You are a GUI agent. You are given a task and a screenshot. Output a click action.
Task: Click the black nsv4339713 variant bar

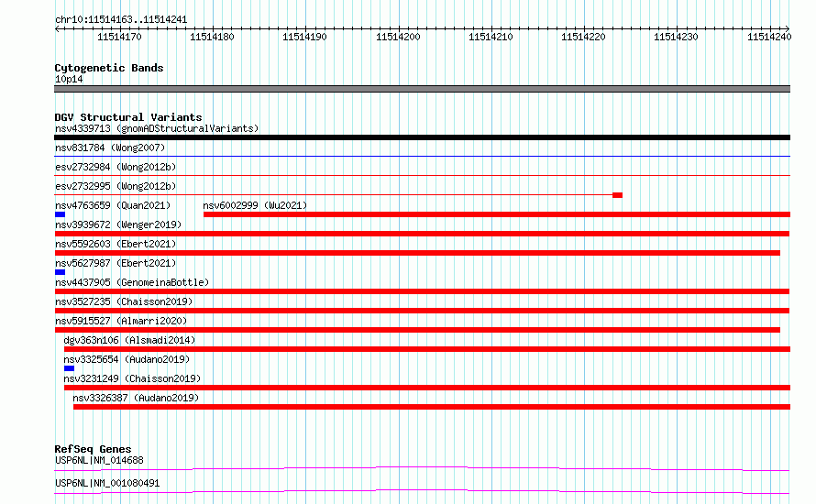coord(422,137)
